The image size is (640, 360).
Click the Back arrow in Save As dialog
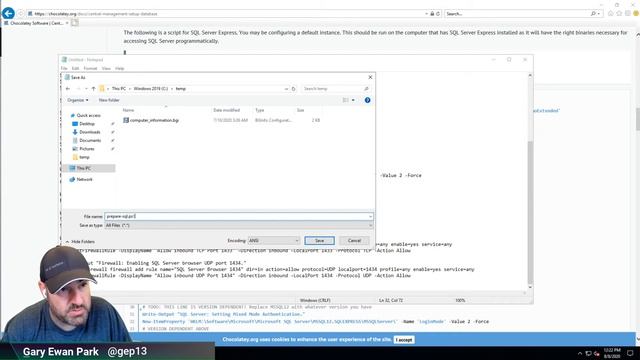point(68,89)
